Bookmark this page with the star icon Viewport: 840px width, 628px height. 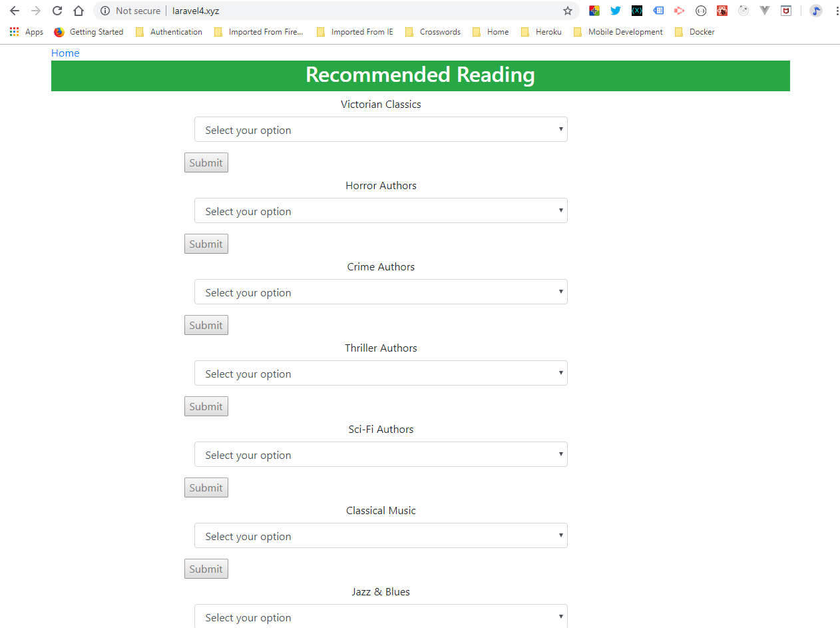[568, 11]
